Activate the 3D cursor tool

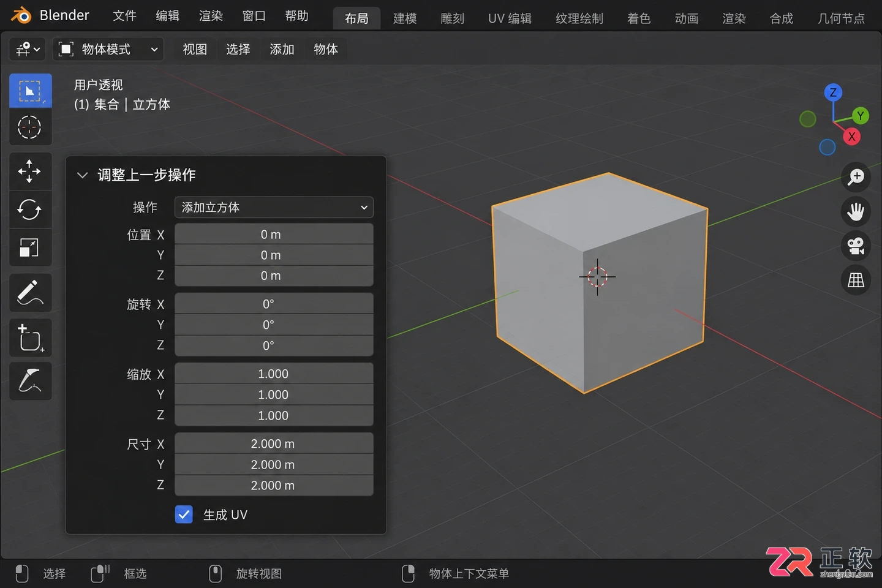pos(30,127)
